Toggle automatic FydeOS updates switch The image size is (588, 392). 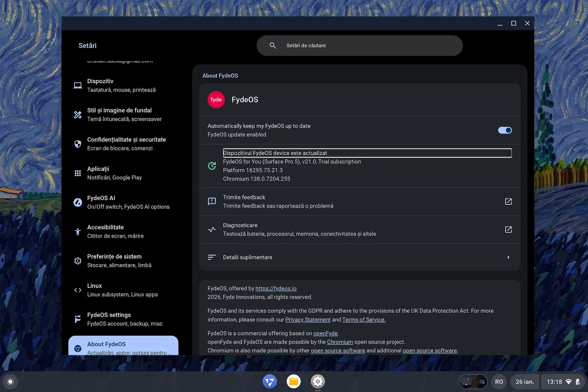coord(505,130)
